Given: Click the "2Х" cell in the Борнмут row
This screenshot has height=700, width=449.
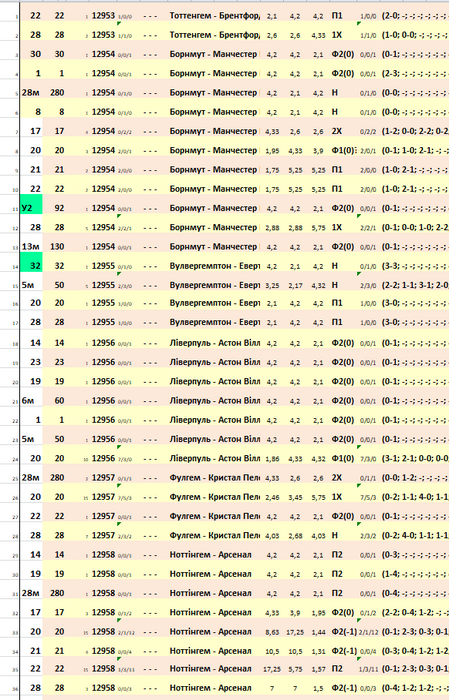Looking at the screenshot, I should pyautogui.click(x=337, y=131).
